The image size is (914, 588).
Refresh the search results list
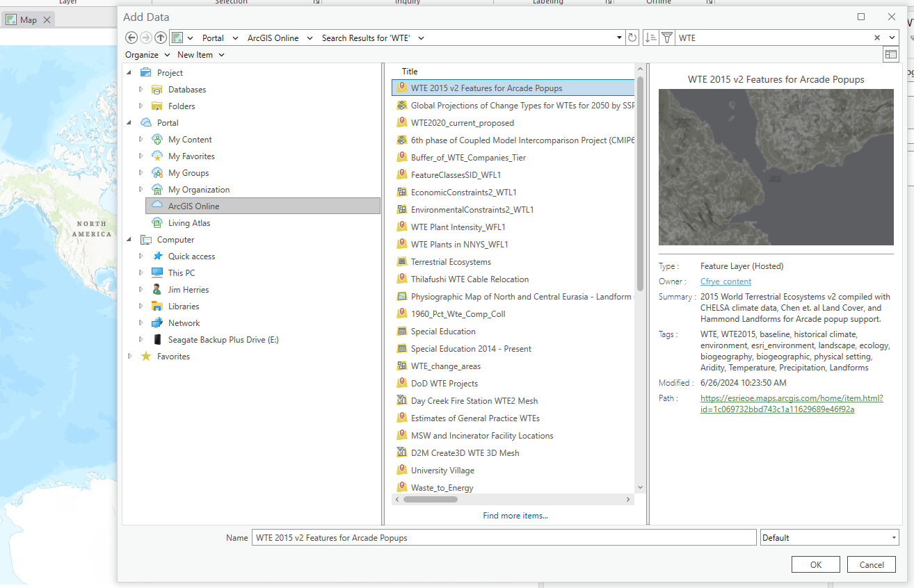[632, 38]
